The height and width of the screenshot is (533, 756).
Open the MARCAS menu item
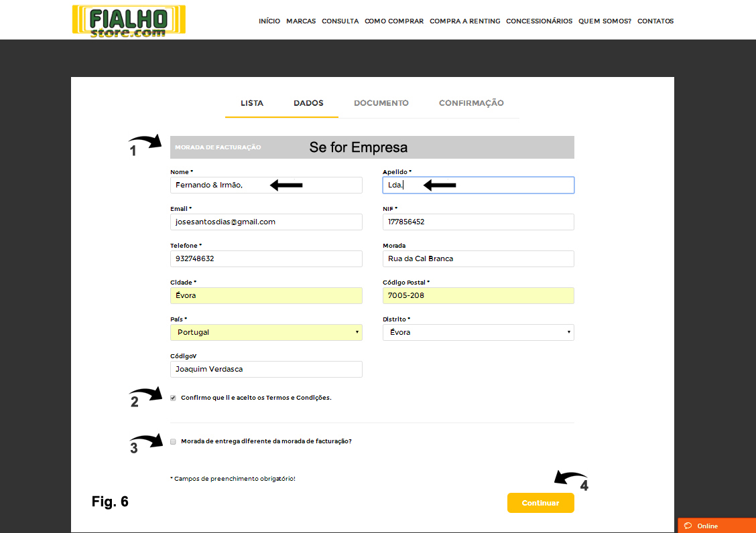301,21
